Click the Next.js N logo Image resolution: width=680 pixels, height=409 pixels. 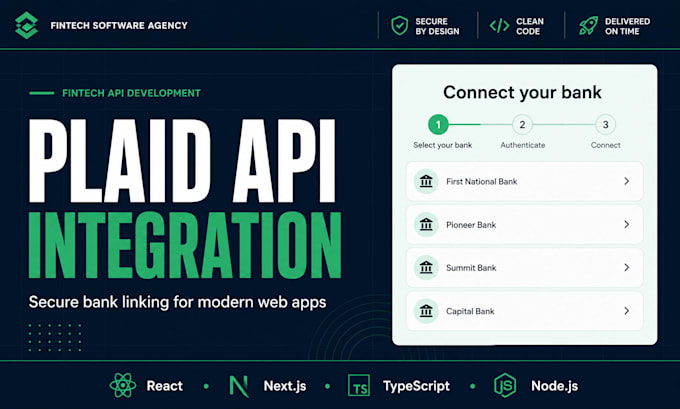(x=239, y=386)
